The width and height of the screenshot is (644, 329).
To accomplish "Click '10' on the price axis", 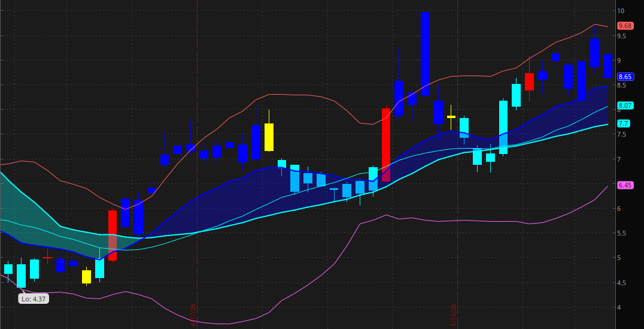I will point(621,11).
